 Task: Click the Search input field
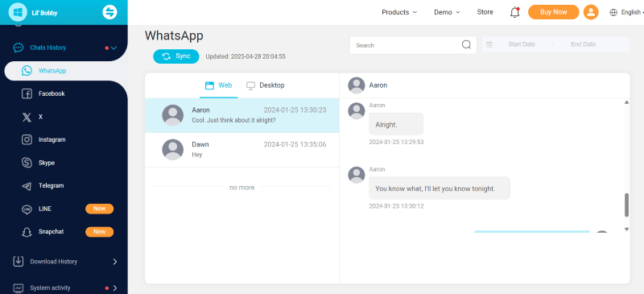(x=413, y=45)
